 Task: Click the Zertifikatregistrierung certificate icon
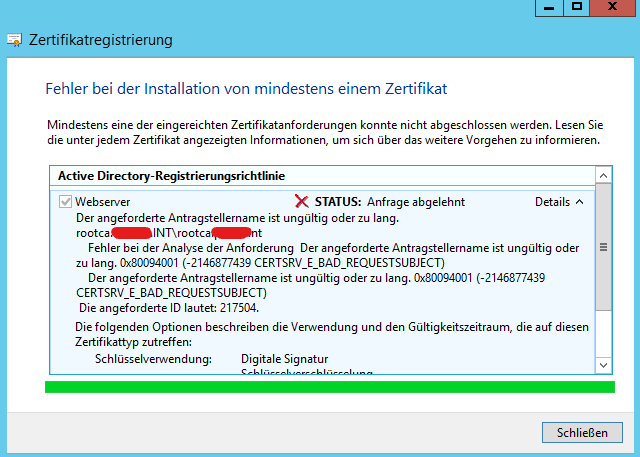tap(15, 40)
